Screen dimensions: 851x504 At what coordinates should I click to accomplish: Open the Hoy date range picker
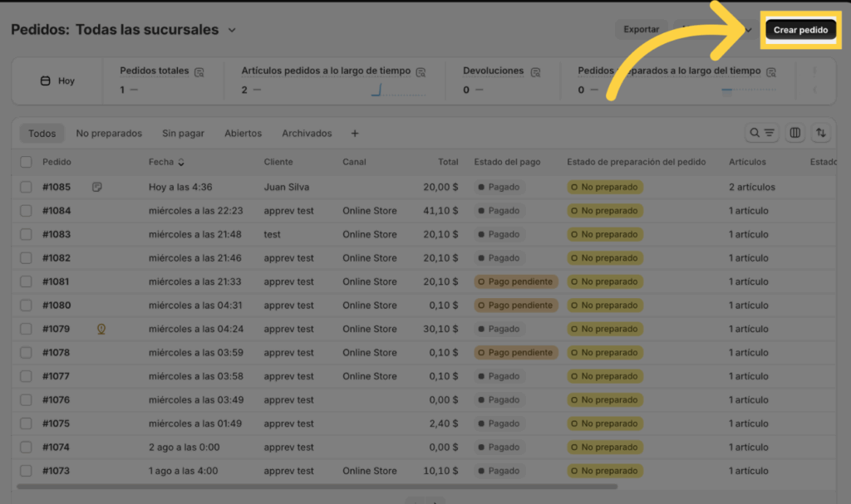[x=57, y=81]
